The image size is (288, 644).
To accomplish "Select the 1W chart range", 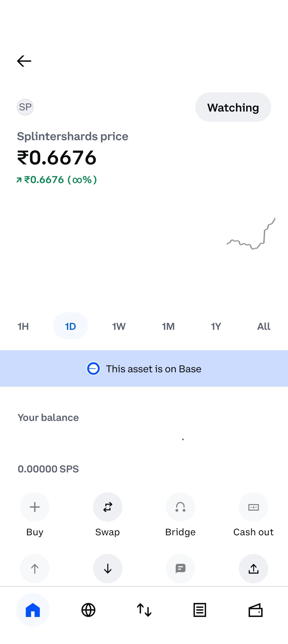I will 119,326.
